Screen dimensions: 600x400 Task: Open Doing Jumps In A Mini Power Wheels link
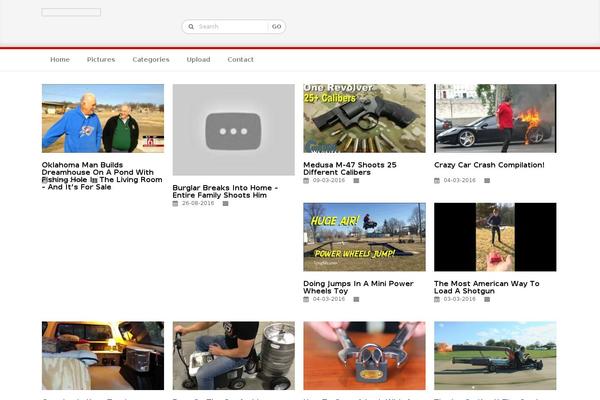point(358,287)
